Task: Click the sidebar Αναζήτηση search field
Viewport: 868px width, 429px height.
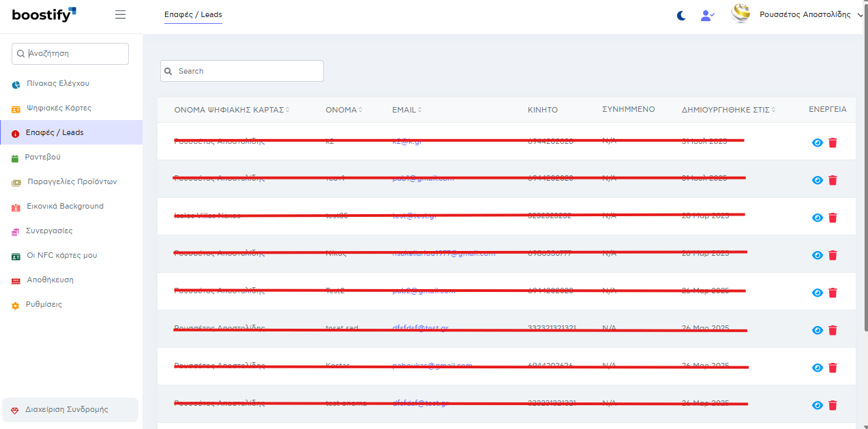Action: [70, 54]
